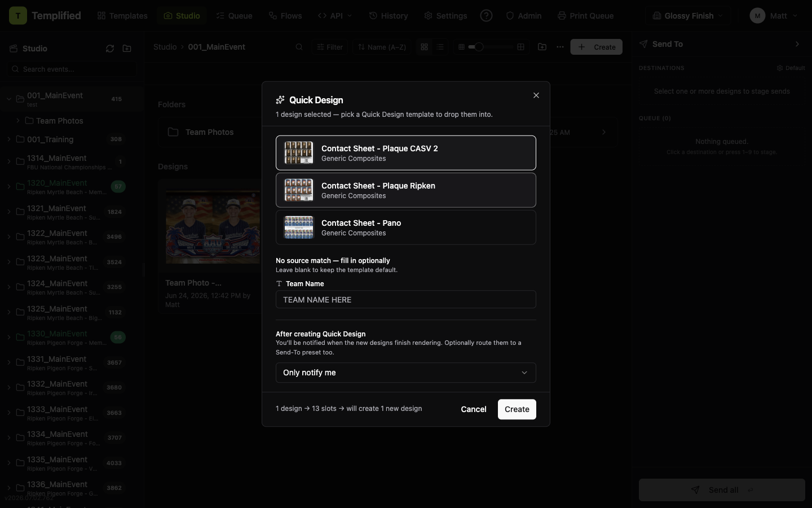Select Contact Sheet - Plaque Ripken template

[406, 190]
